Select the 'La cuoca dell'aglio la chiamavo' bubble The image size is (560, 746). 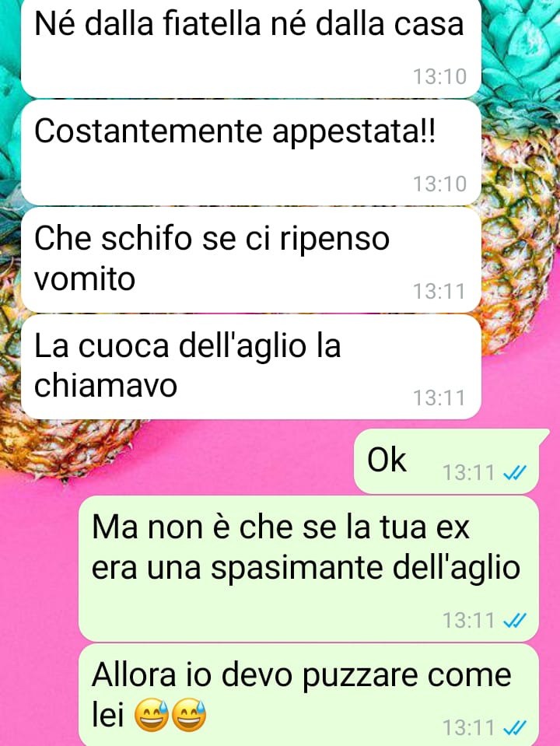pos(250,367)
